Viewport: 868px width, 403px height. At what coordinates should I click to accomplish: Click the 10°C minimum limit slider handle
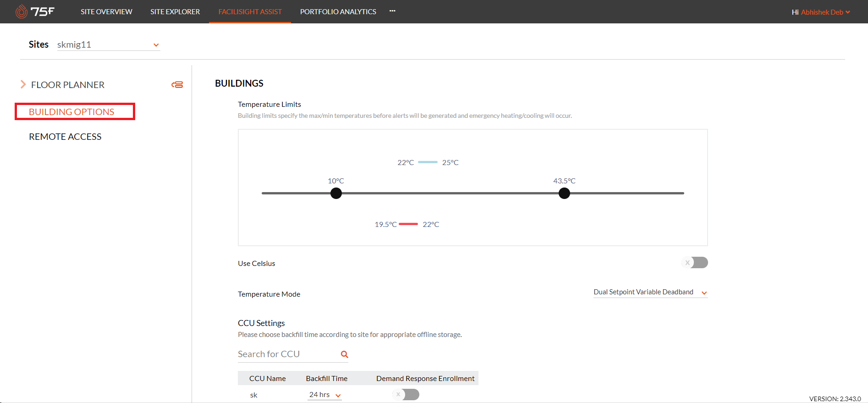coord(336,193)
